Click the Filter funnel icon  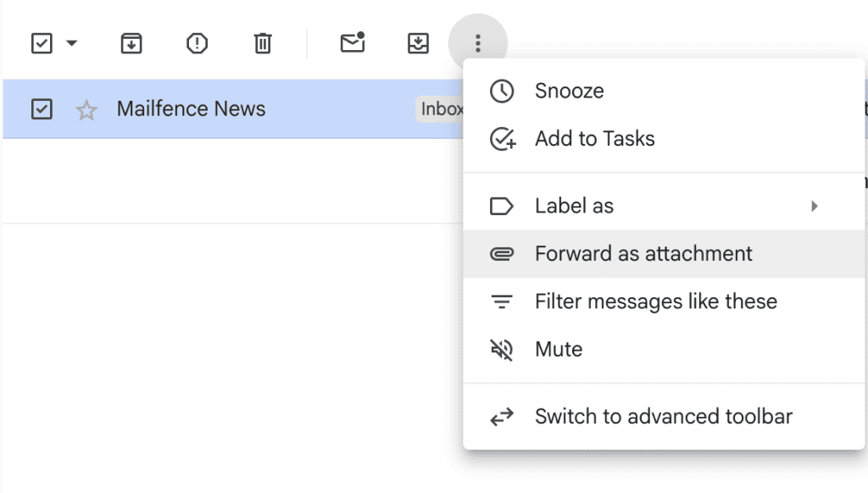click(501, 301)
